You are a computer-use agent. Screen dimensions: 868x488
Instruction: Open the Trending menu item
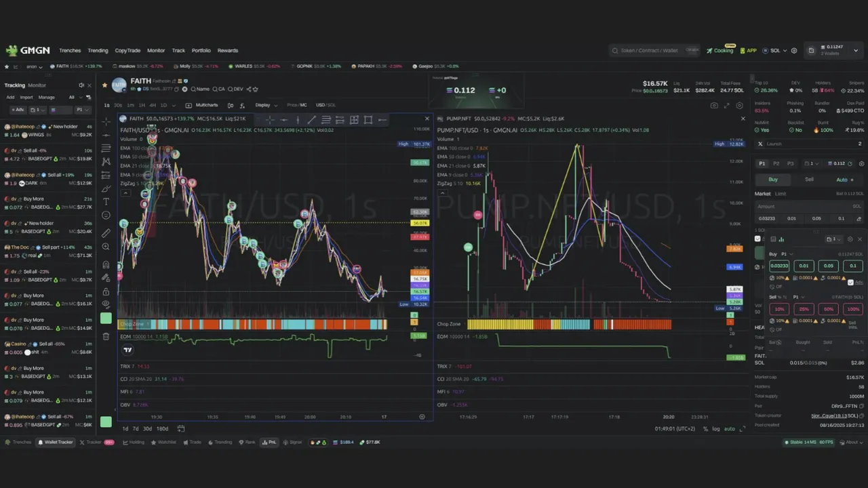pos(98,50)
